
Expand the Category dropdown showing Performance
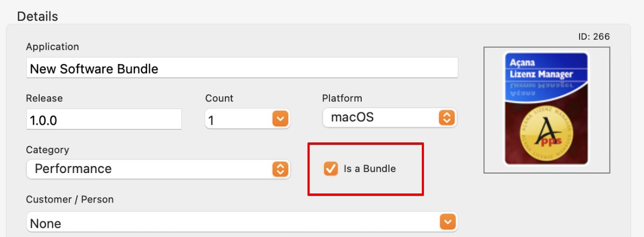(x=158, y=169)
